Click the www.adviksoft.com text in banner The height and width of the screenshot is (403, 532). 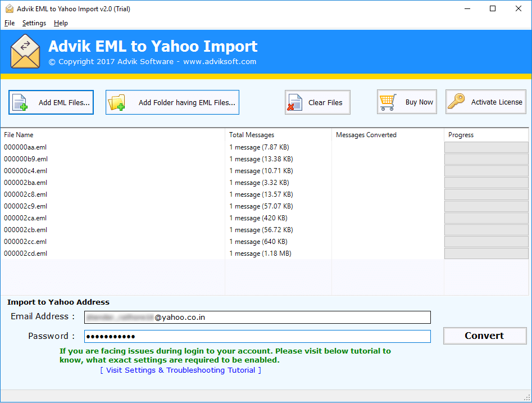coord(220,62)
